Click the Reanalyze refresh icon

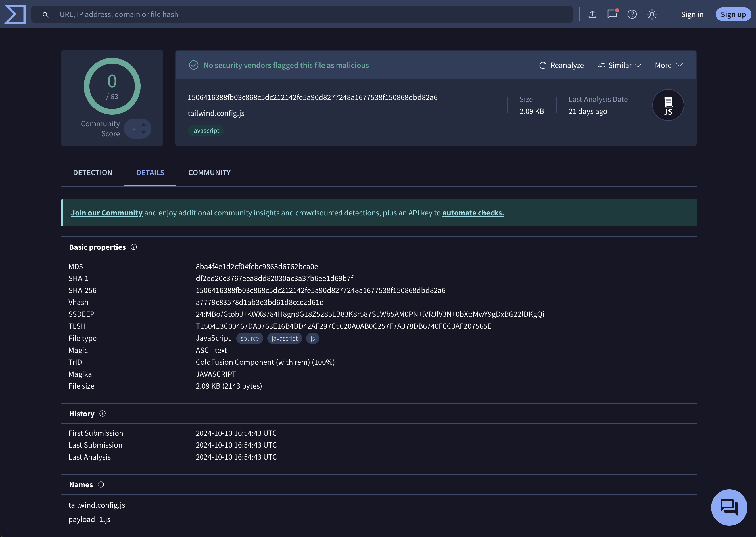point(543,66)
